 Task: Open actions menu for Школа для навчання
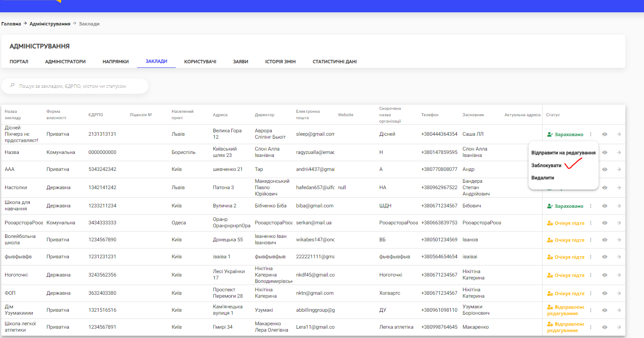click(x=591, y=206)
